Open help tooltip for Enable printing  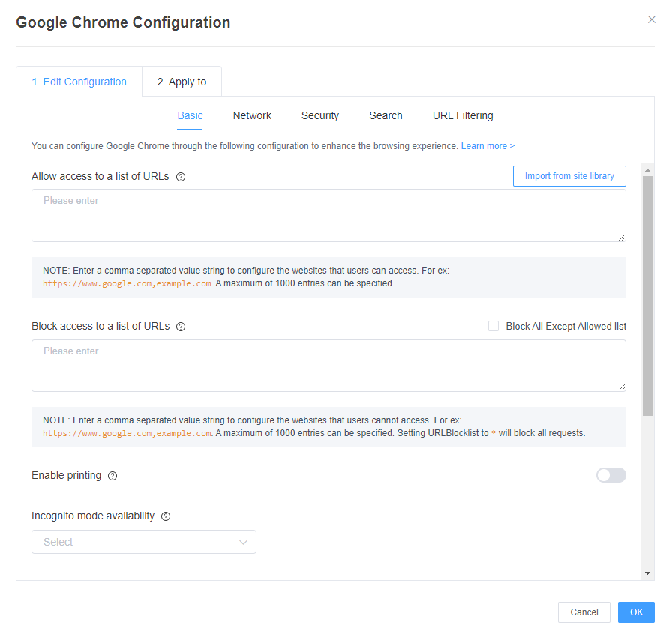tap(112, 475)
